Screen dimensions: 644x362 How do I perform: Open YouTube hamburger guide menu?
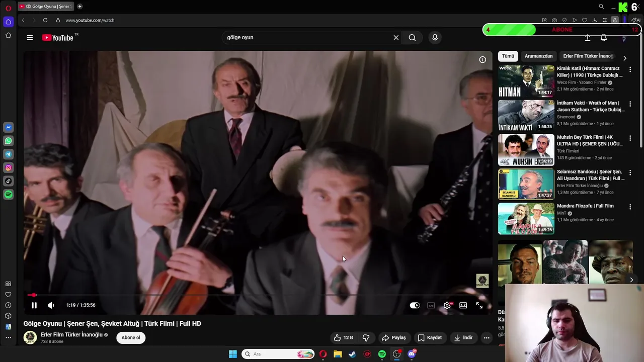point(30,38)
